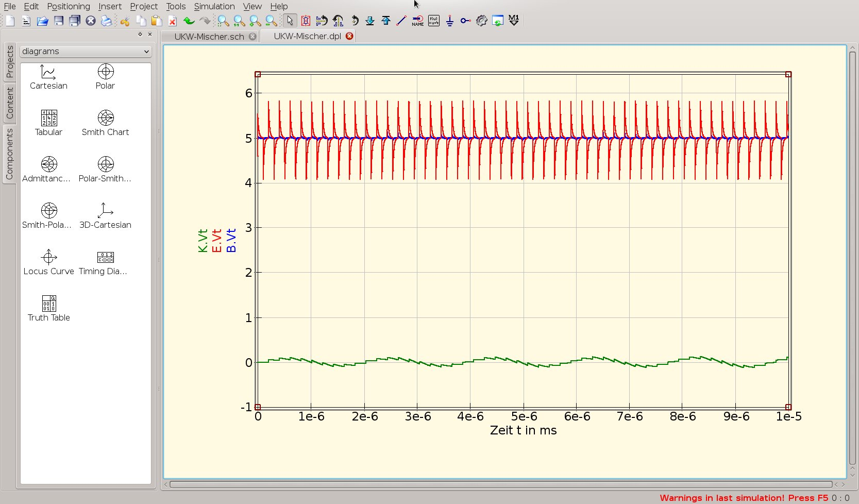Insert a ground symbol from toolbar
Image resolution: width=859 pixels, height=504 pixels.
click(x=449, y=21)
